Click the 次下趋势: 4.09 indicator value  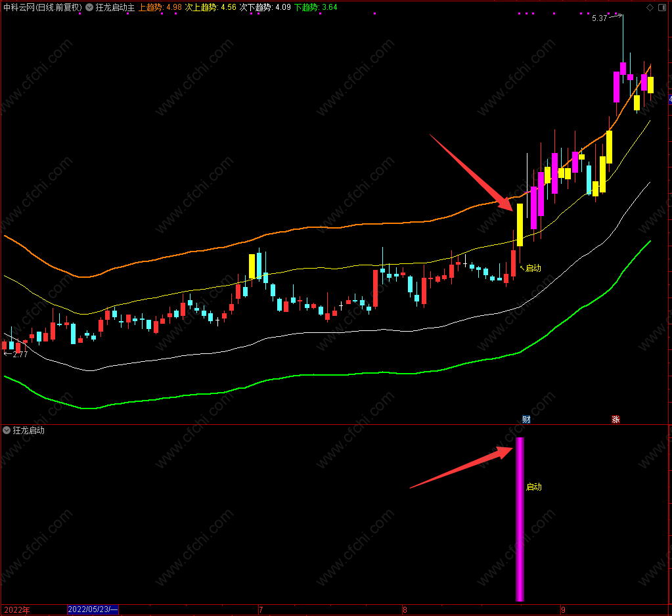click(x=265, y=7)
